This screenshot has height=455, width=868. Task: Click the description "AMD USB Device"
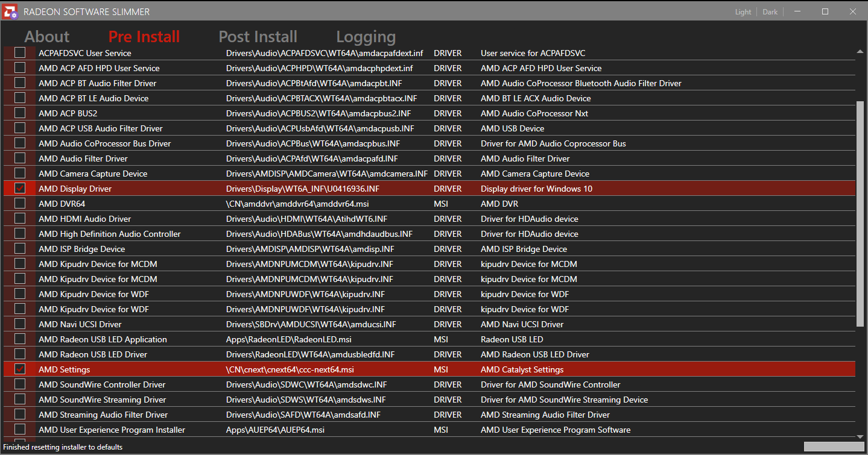click(x=513, y=128)
